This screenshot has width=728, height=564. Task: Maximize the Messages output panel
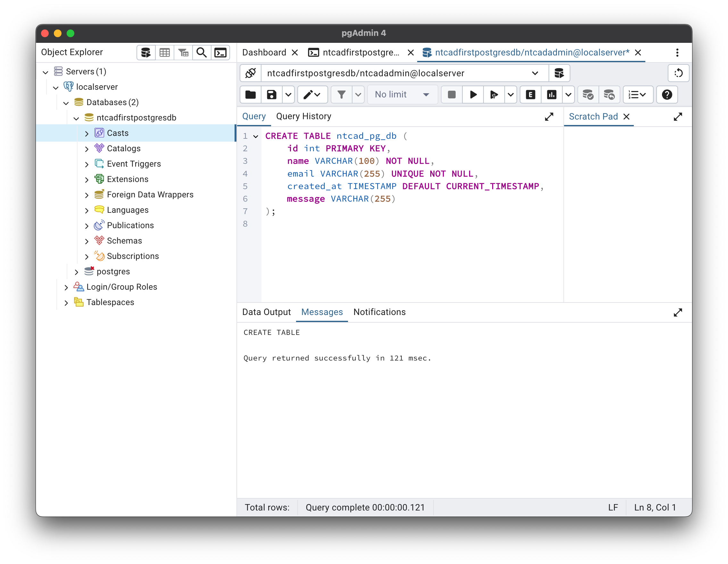point(678,312)
